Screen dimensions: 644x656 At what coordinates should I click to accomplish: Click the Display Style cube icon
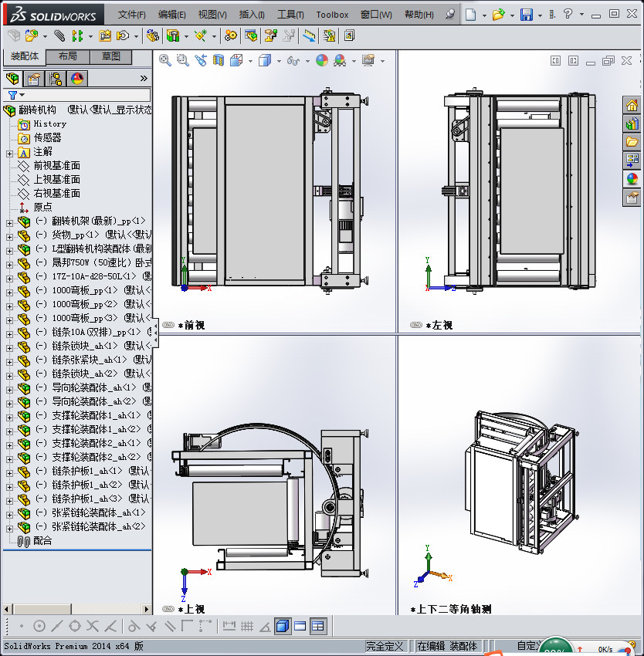click(265, 61)
